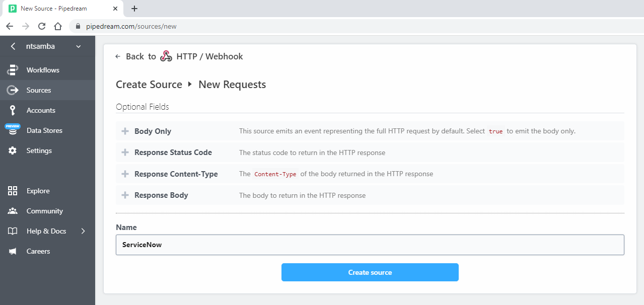Expand the Help & Docs submenu
Screen dimensions: 644x305
click(84, 231)
